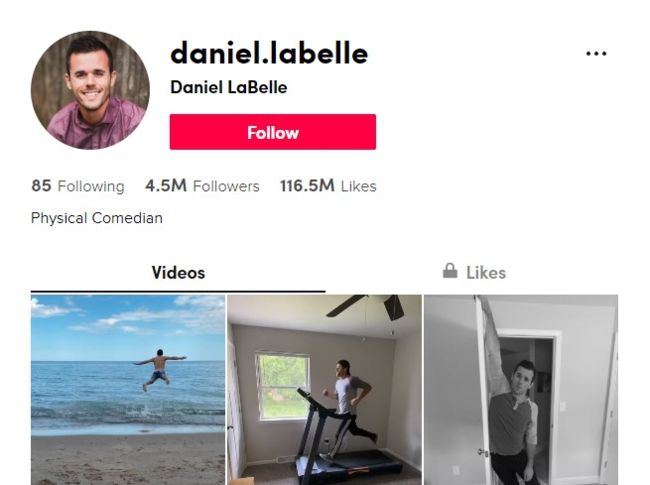Switch to the Videos tab
Screen dimensions: 650x485
(178, 273)
